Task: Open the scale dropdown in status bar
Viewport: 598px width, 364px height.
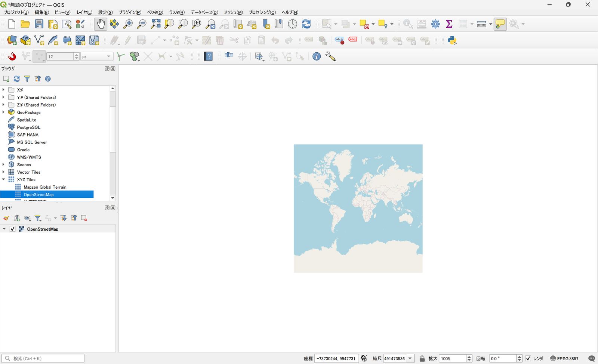Action: [x=410, y=358]
